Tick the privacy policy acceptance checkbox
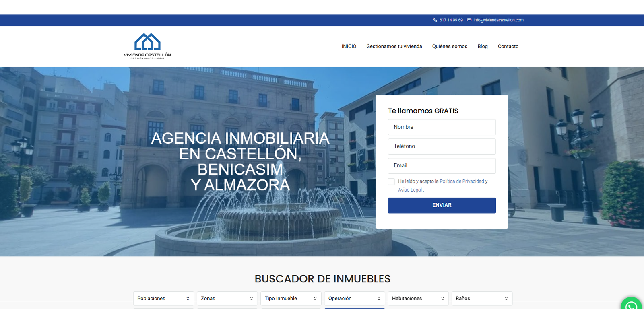 click(391, 181)
